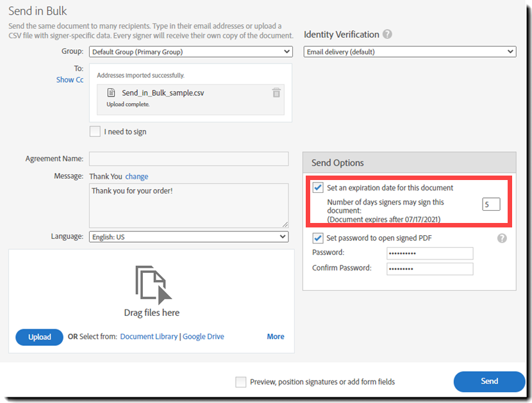This screenshot has width=532, height=403.
Task: Toggle Set password to open signed PDF
Action: [318, 238]
